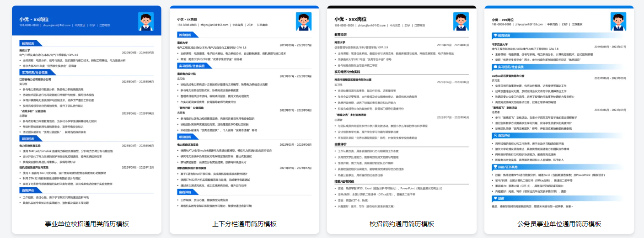Open the 校招简约通用简历模板 caption link
Screen dimensions: 644x238
pyautogui.click(x=402, y=224)
